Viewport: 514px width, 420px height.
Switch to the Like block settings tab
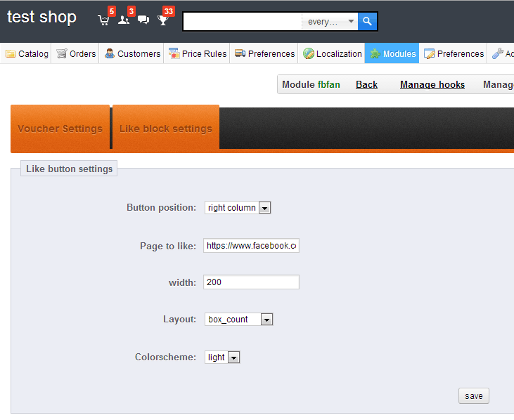point(166,129)
